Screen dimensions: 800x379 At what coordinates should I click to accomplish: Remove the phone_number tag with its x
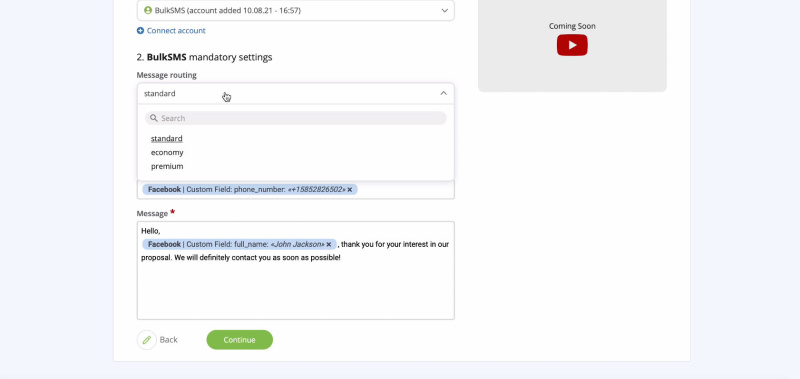point(350,190)
